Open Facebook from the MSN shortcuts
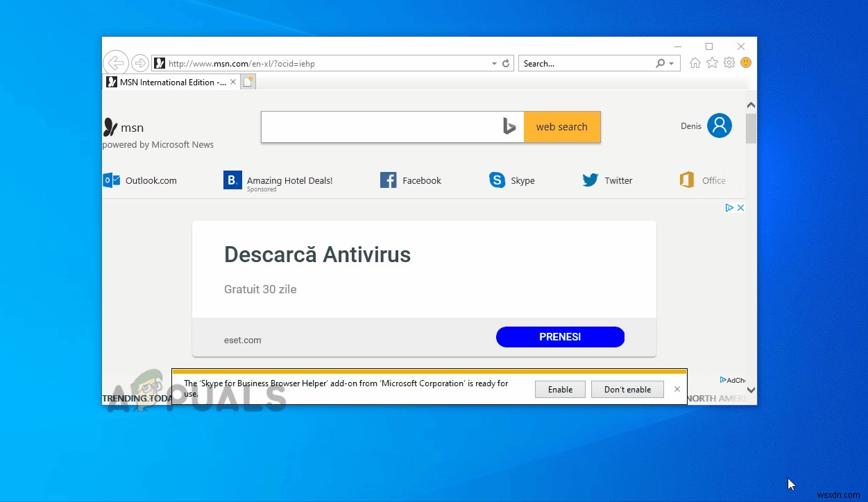Image resolution: width=868 pixels, height=502 pixels. tap(411, 180)
